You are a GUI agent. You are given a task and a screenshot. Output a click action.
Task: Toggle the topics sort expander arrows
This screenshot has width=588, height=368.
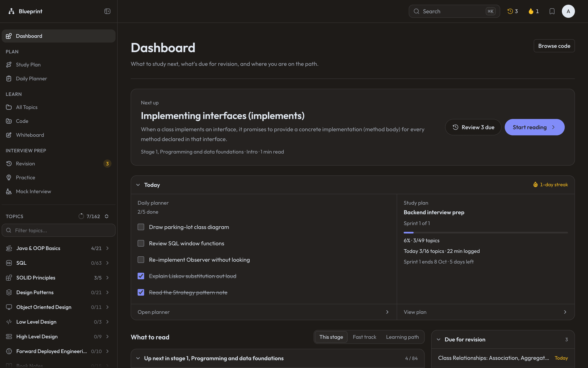[x=107, y=216]
